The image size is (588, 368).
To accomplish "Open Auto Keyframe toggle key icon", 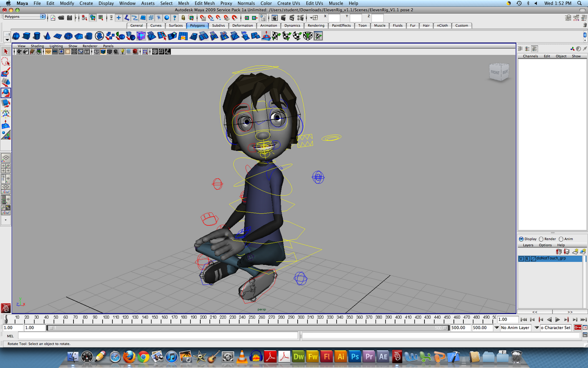I will click(578, 328).
